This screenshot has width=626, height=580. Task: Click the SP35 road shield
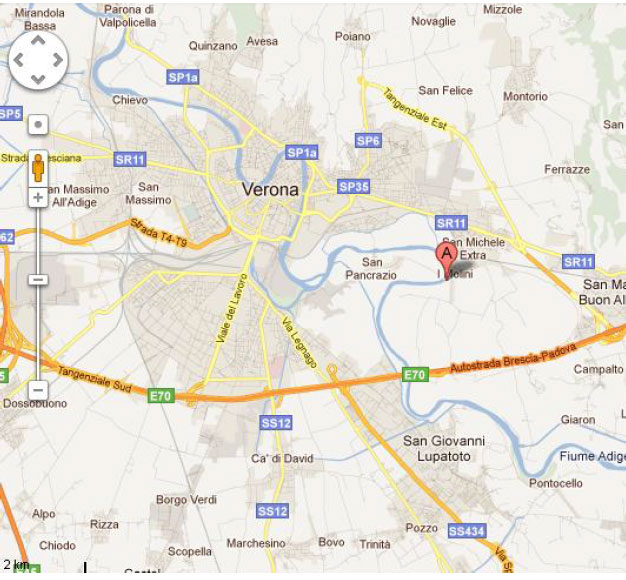point(353,186)
